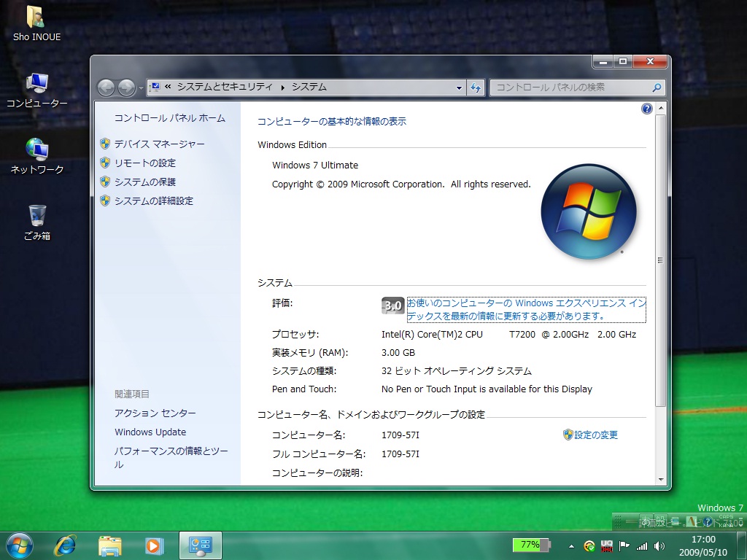Click the システム breadcrumb
747x560 pixels.
coord(309,87)
